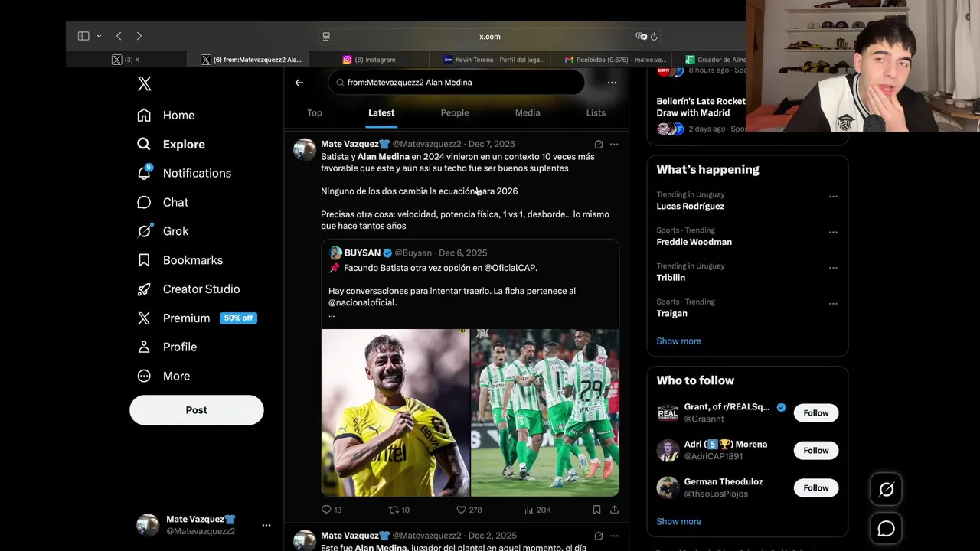Open options for Tribilin trend
Viewport: 980px width, 551px height.
click(833, 269)
